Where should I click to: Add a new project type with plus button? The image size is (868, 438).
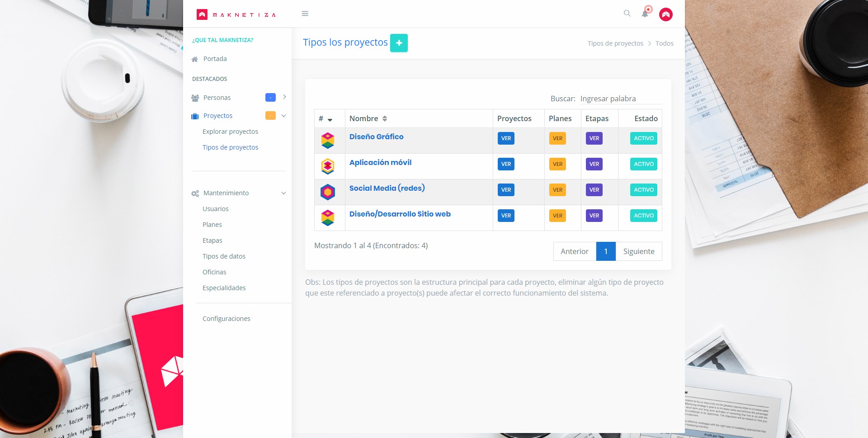click(399, 43)
